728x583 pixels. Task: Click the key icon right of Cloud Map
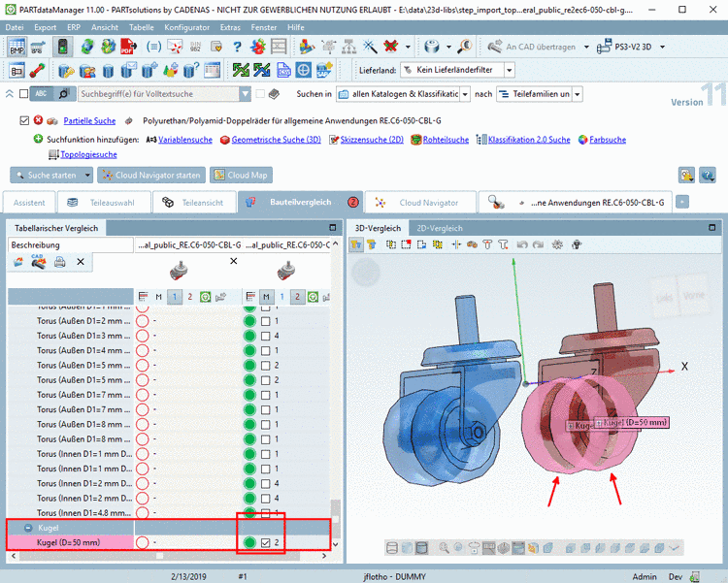coord(685,176)
